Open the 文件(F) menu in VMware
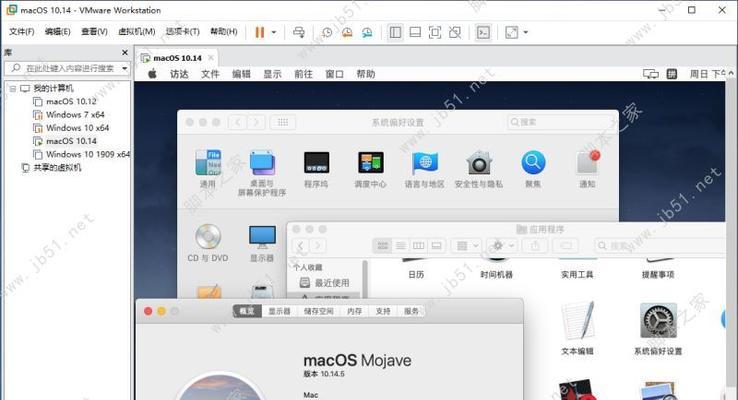738x400 pixels. coord(22,32)
